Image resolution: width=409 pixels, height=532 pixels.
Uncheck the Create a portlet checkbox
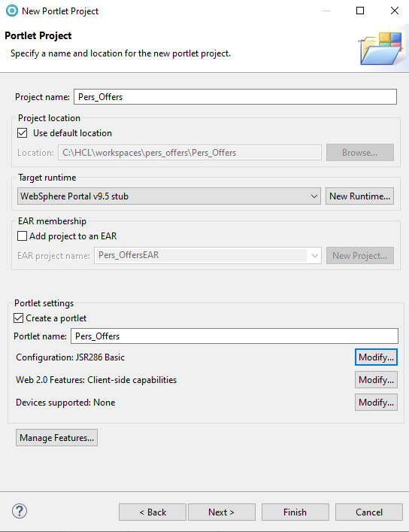click(x=18, y=318)
